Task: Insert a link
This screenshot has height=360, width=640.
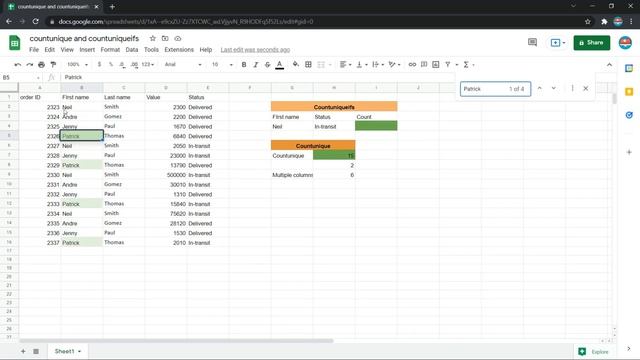Action: (412, 64)
